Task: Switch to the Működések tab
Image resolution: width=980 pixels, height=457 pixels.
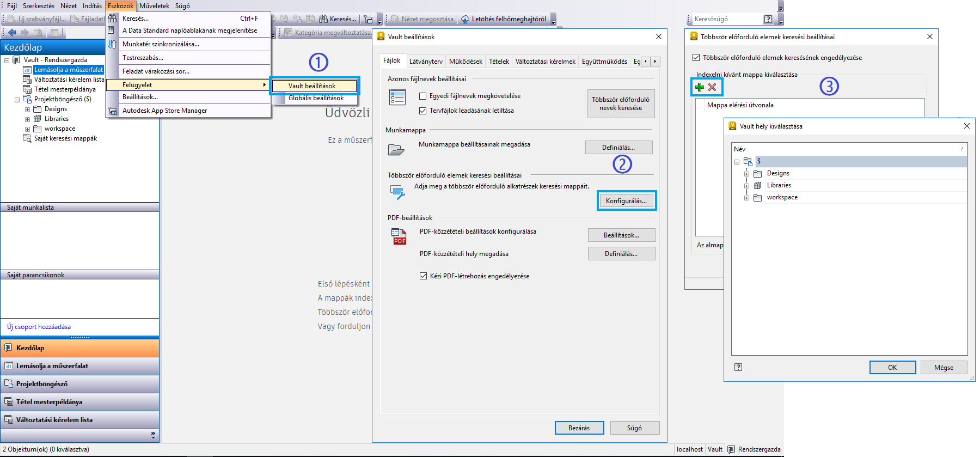Action: point(465,62)
